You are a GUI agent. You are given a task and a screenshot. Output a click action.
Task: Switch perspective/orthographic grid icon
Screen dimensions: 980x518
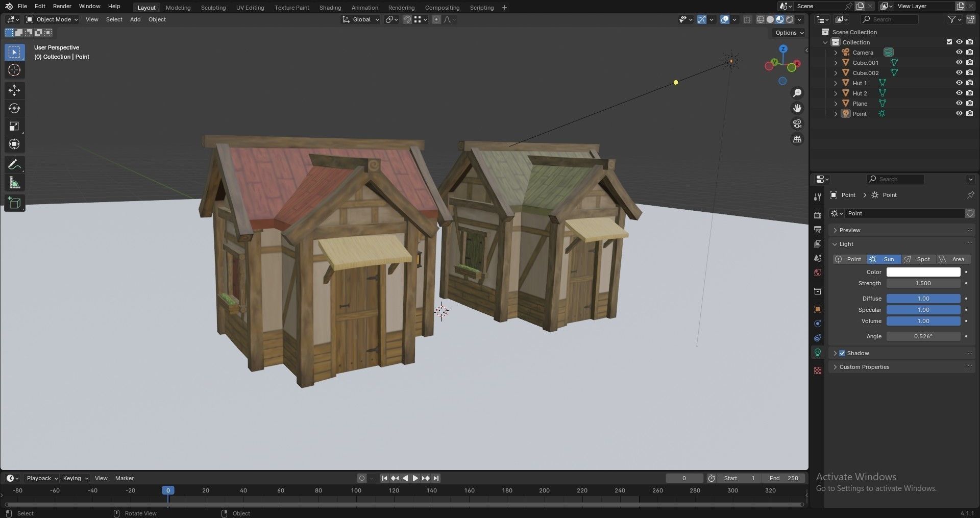tap(797, 139)
